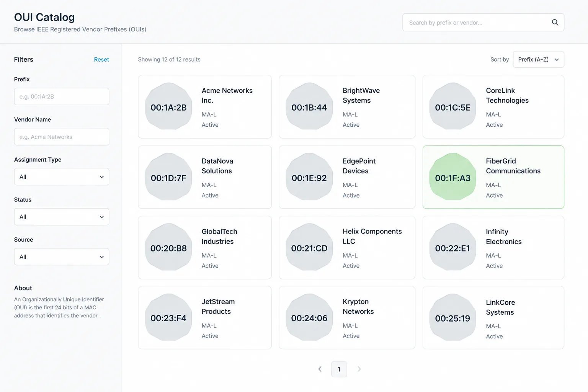Select the 00:1E:92 prefix badge
Viewport: 588px width, 392px height.
tap(309, 177)
